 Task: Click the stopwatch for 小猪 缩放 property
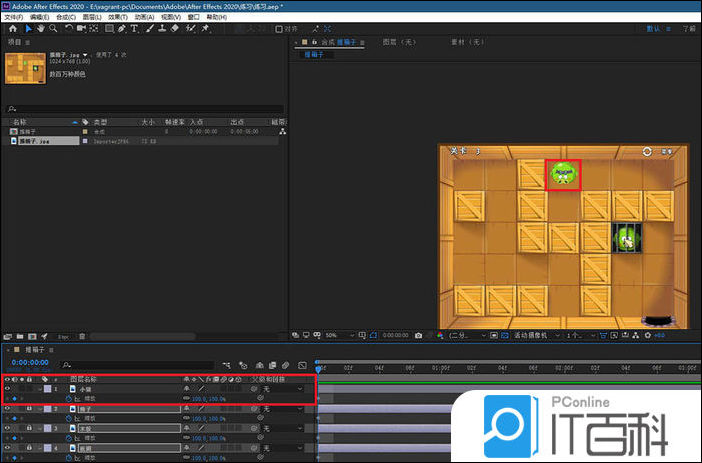pos(68,398)
